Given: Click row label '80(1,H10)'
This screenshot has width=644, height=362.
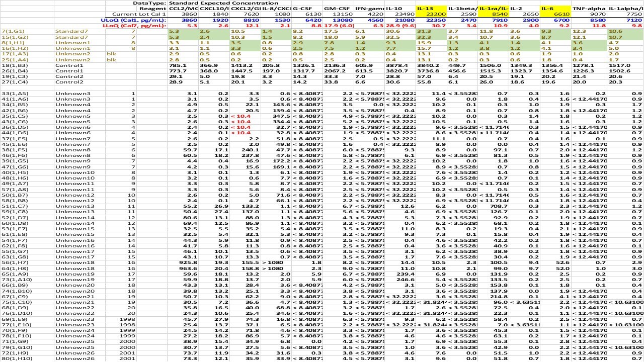Looking at the screenshot, I should (x=15, y=358).
